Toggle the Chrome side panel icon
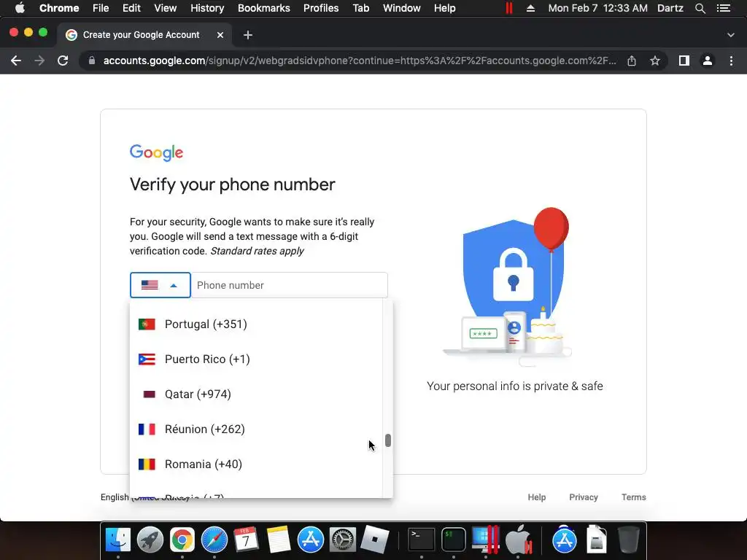 pos(684,61)
